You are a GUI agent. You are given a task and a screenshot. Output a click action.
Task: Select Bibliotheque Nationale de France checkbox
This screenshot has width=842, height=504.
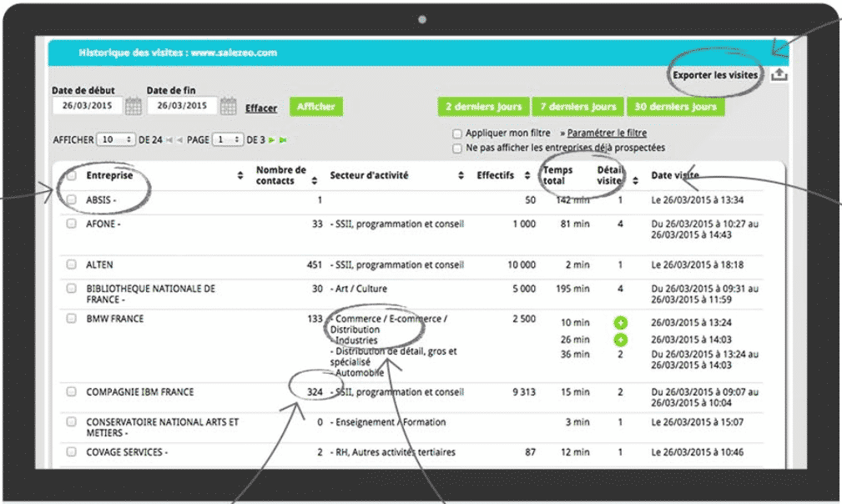point(72,288)
